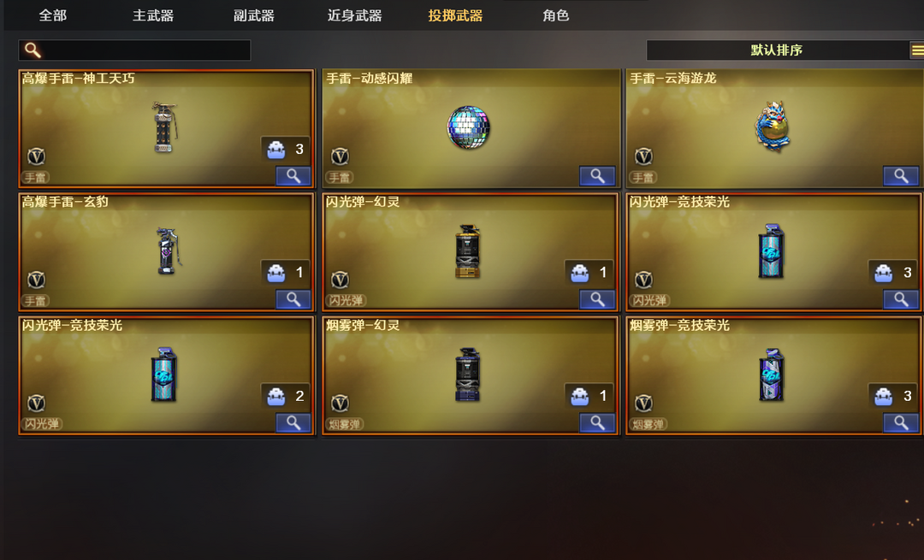The width and height of the screenshot is (924, 560).
Task: Select the 全部 tab
Action: click(53, 15)
